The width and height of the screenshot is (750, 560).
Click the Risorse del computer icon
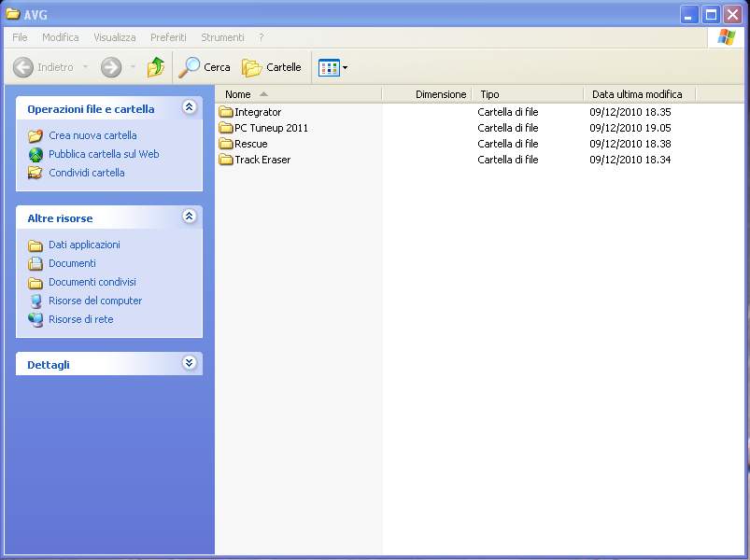click(35, 301)
